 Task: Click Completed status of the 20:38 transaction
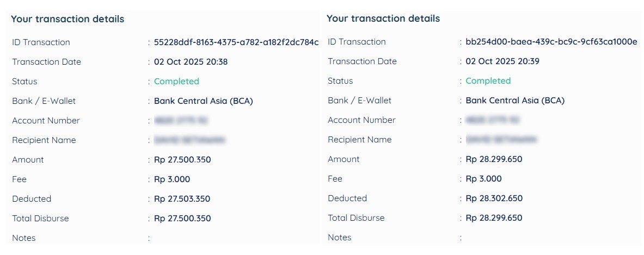tap(176, 82)
